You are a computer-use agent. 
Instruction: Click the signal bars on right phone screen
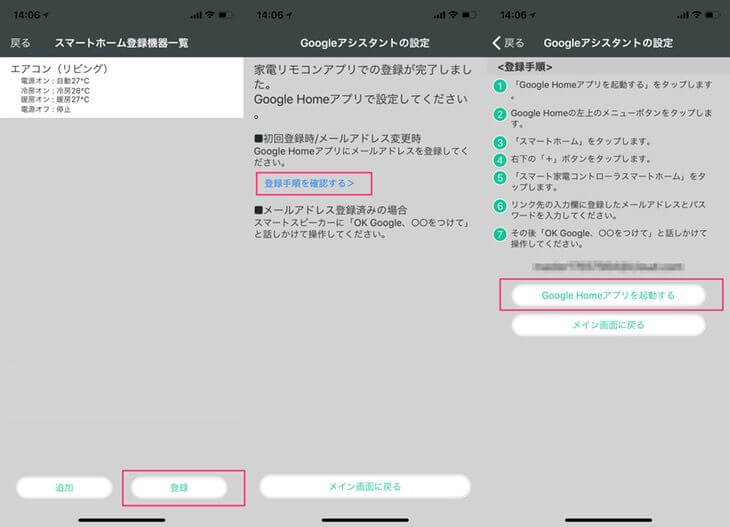click(683, 15)
